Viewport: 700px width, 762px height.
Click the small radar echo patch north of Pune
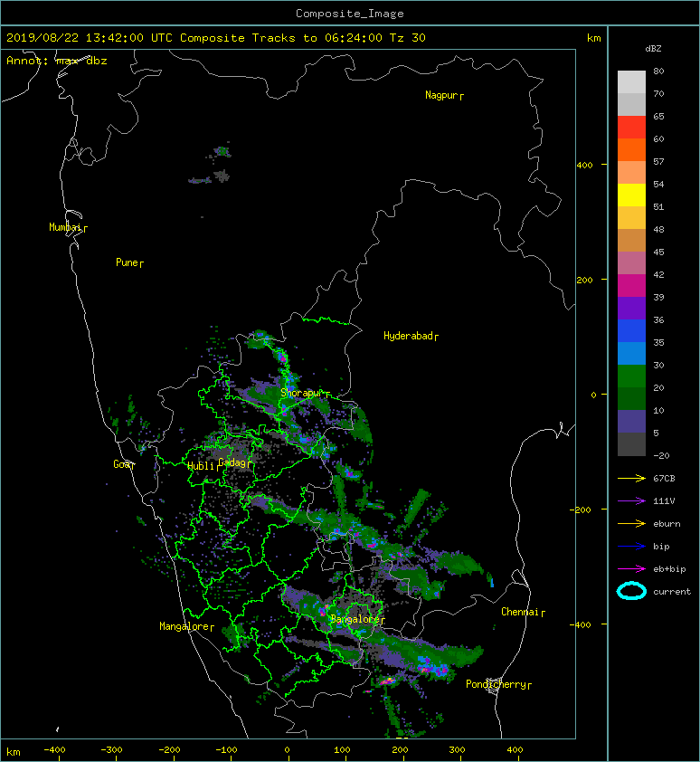(222, 152)
